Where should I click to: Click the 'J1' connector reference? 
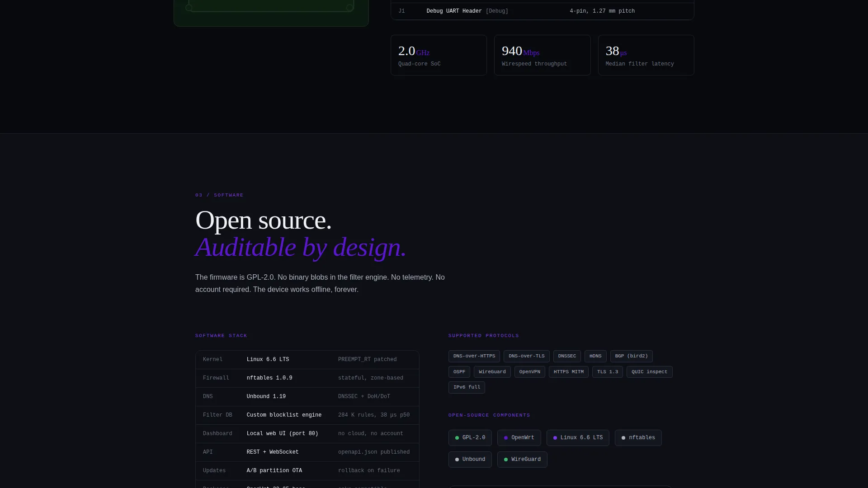401,11
